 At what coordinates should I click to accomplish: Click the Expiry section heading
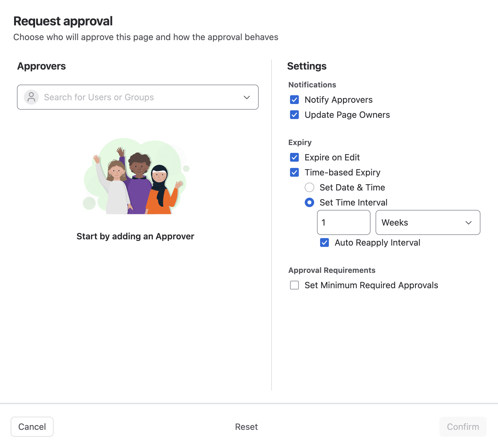[300, 143]
